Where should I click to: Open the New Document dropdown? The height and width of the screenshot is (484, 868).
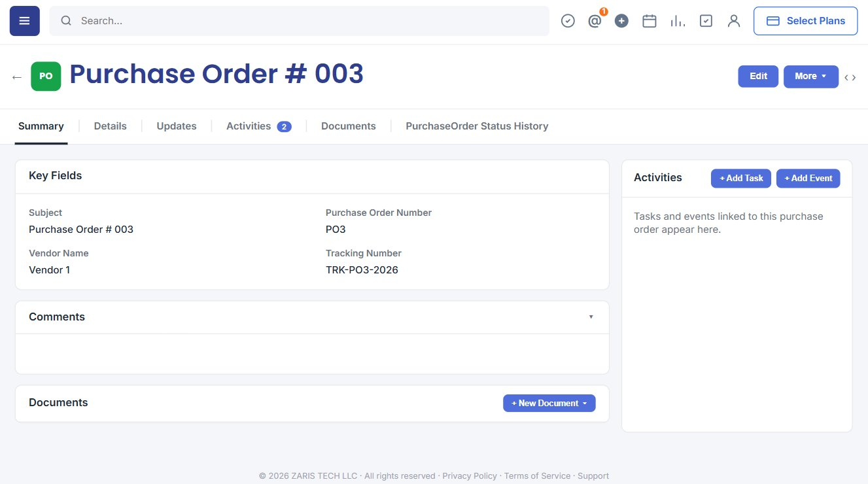549,403
